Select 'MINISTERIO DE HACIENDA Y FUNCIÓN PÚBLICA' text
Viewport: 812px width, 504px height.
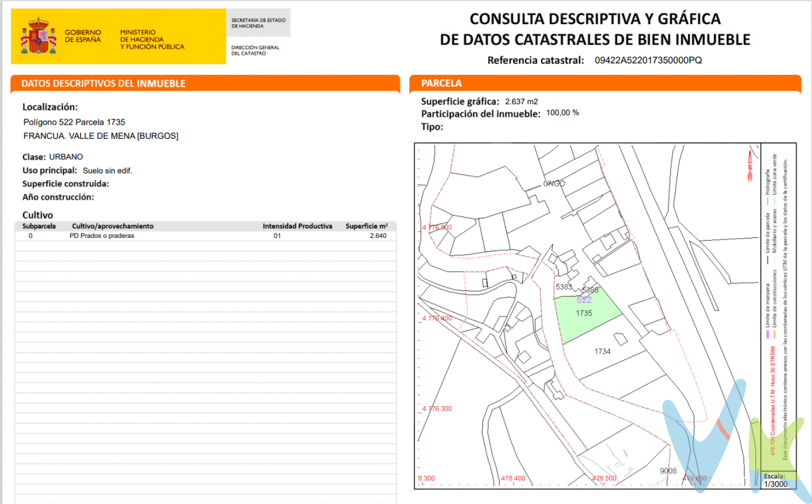pos(152,39)
